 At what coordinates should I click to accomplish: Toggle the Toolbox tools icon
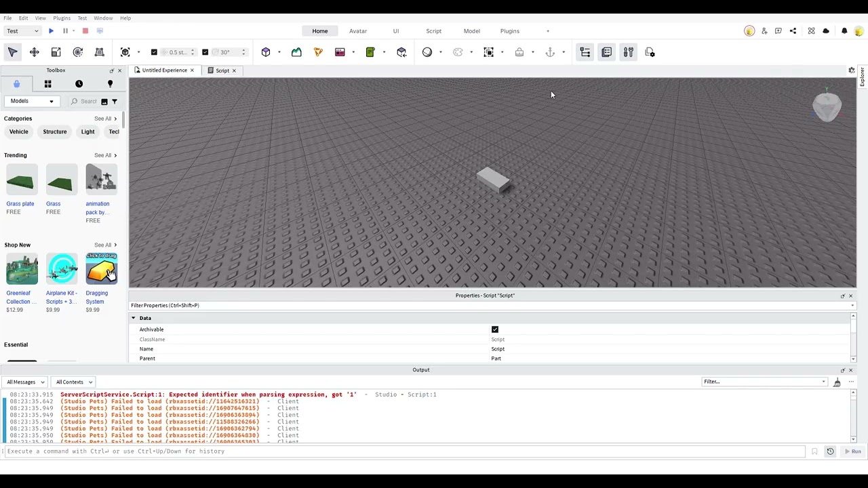point(629,52)
